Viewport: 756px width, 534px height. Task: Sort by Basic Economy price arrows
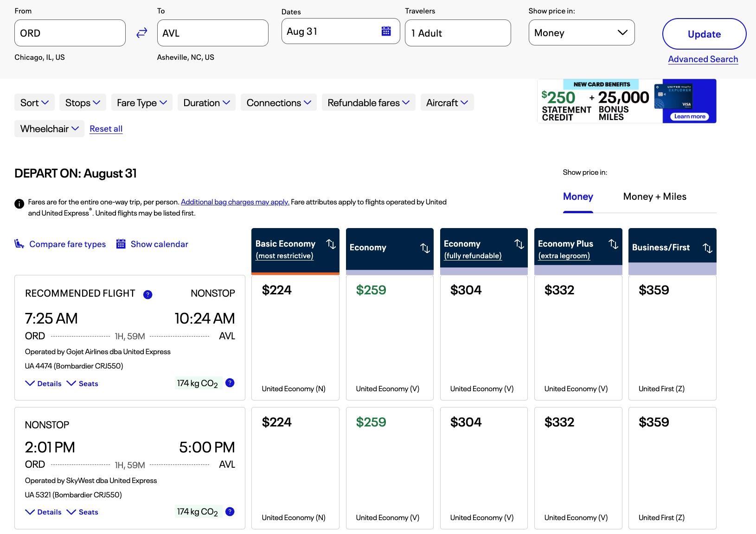331,244
